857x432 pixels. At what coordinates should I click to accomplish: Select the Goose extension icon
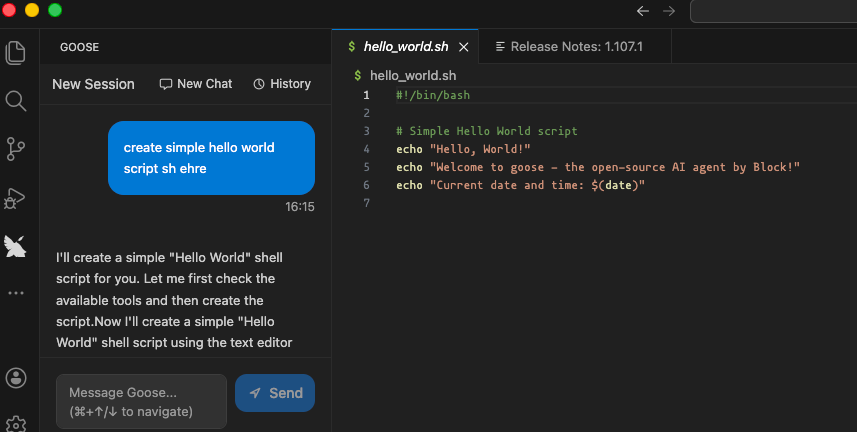[x=15, y=246]
